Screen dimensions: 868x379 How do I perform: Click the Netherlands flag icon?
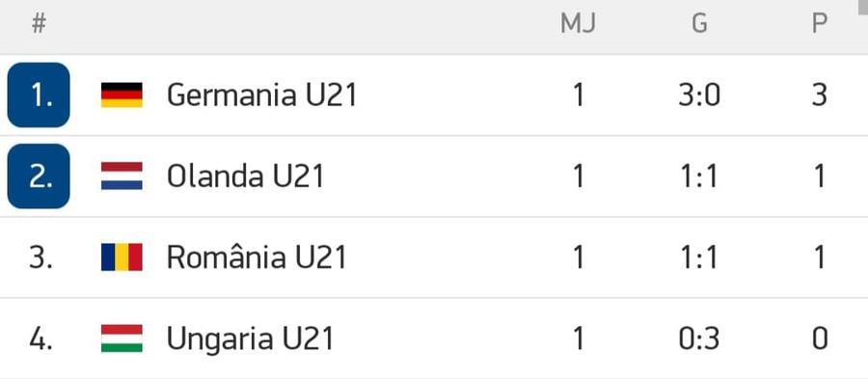[122, 176]
